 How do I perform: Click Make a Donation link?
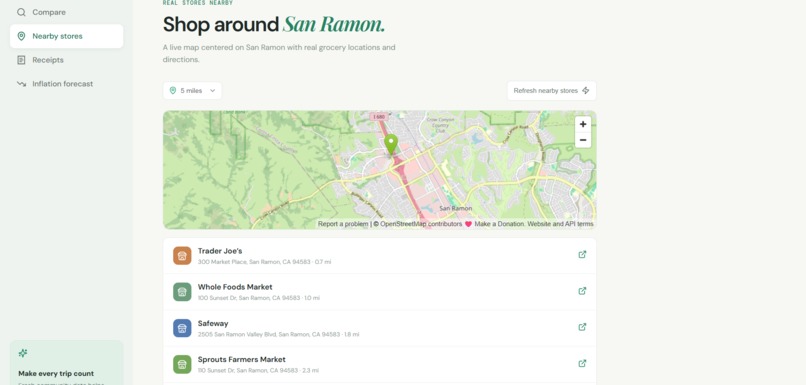(x=499, y=224)
